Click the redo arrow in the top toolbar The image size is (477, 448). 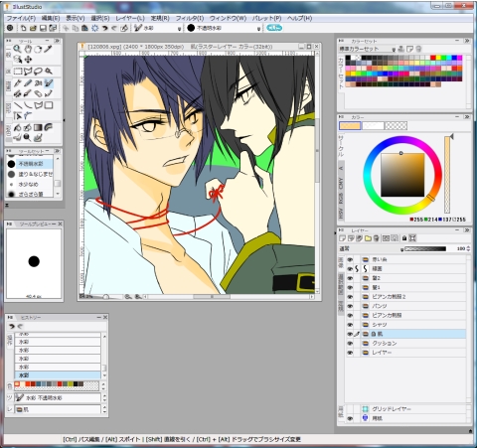[114, 28]
